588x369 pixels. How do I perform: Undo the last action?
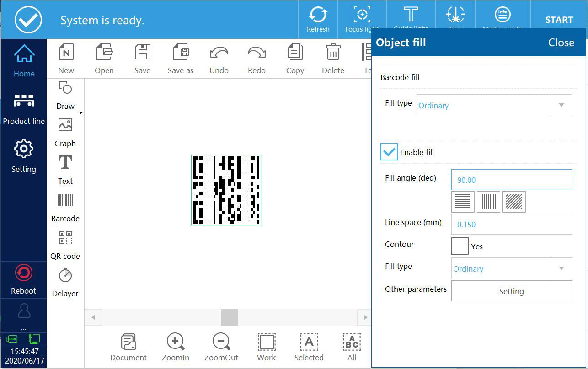tap(219, 53)
